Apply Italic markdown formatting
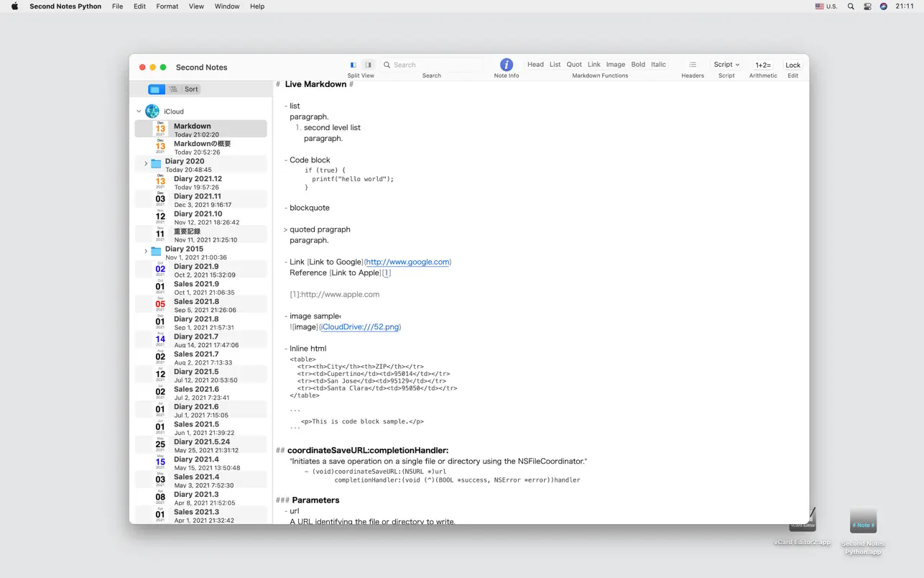The height and width of the screenshot is (578, 924). pos(658,64)
